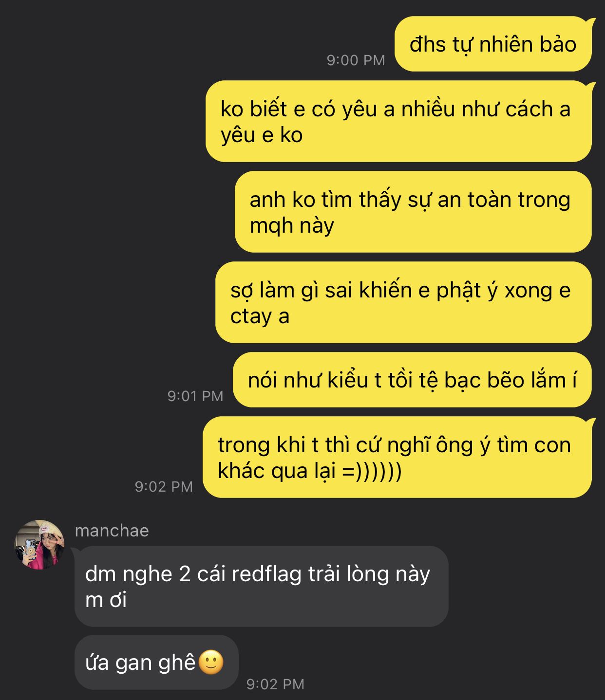Tap the word 'mqh này' in yellow bubble
Viewport: 605px width, 700px height.
292,226
